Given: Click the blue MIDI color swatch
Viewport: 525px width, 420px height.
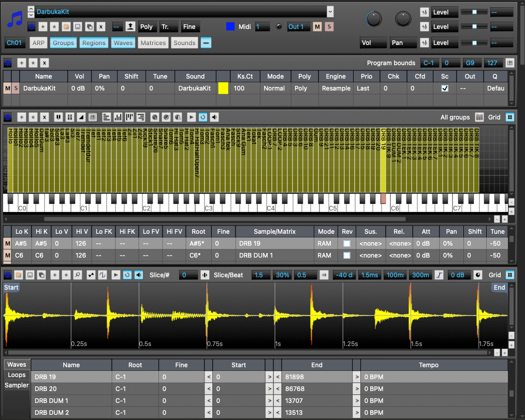Looking at the screenshot, I should pyautogui.click(x=230, y=26).
